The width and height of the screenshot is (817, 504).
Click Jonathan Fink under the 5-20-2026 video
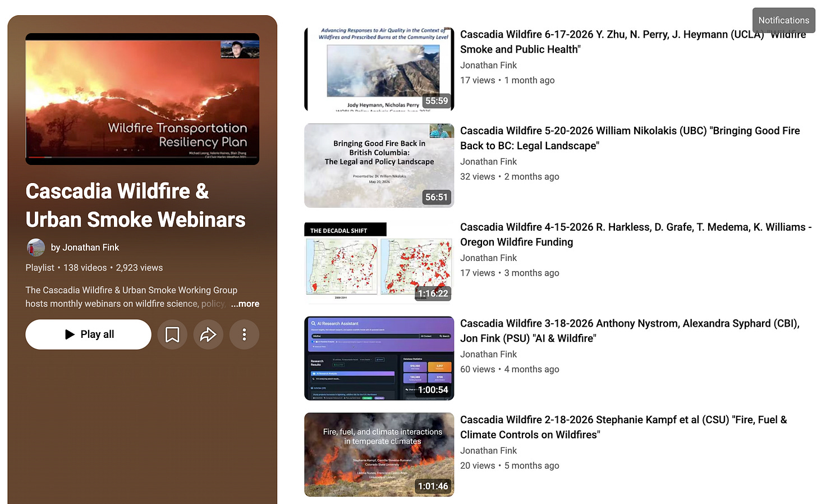click(x=488, y=162)
